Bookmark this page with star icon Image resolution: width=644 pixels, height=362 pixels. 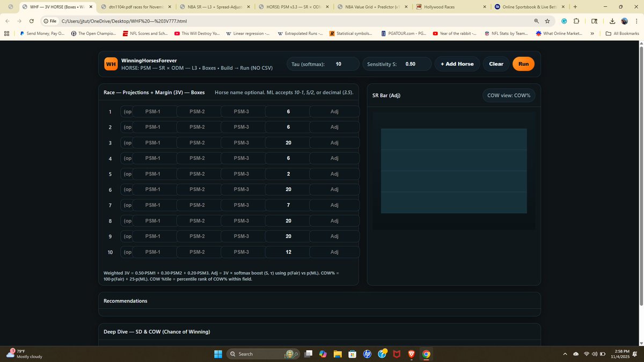click(547, 21)
